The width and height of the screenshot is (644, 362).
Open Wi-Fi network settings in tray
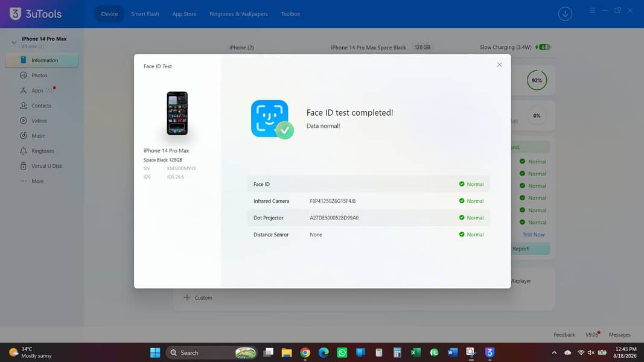581,352
